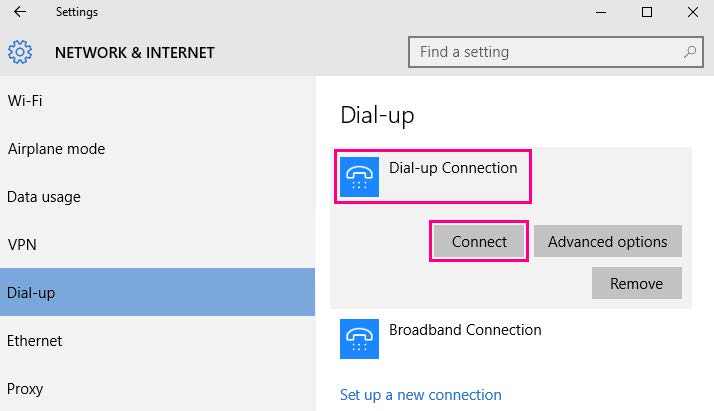Click the Dial-up Connection phone icon

coord(359,177)
